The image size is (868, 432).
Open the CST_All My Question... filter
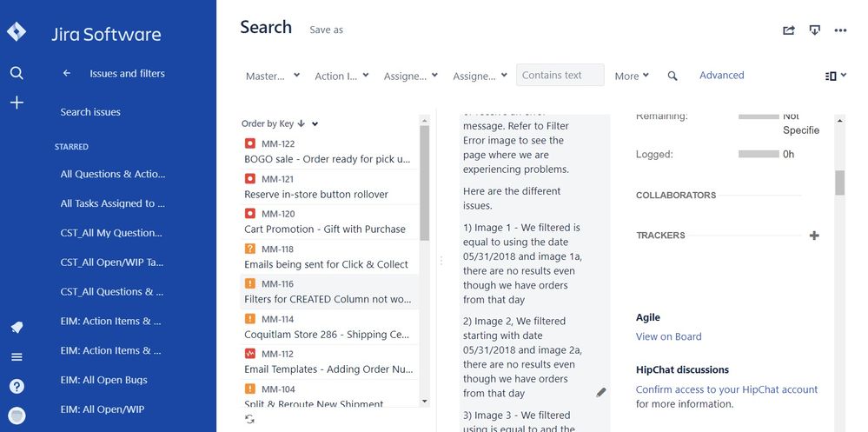[x=111, y=233]
